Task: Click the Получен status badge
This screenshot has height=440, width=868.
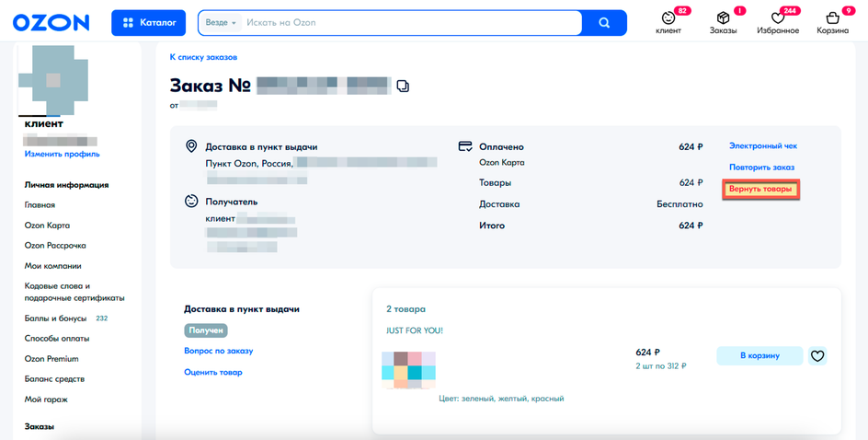Action: point(206,330)
